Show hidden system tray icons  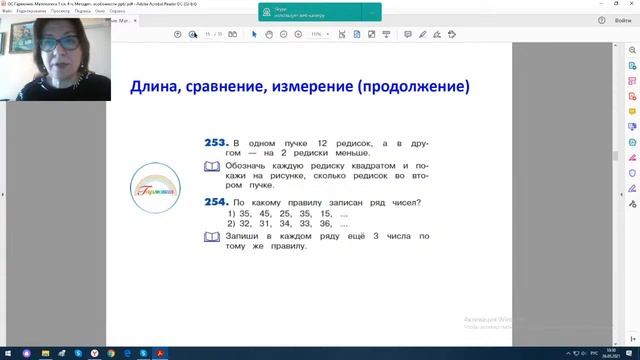click(568, 353)
